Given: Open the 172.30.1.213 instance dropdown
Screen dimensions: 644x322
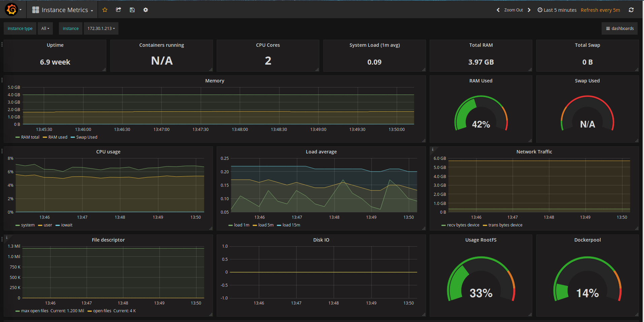Looking at the screenshot, I should pos(101,29).
